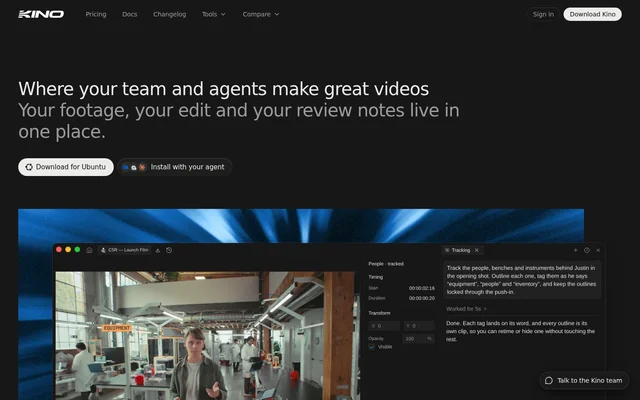
Task: Open chat history clock icon in agent panel
Action: tap(587, 250)
